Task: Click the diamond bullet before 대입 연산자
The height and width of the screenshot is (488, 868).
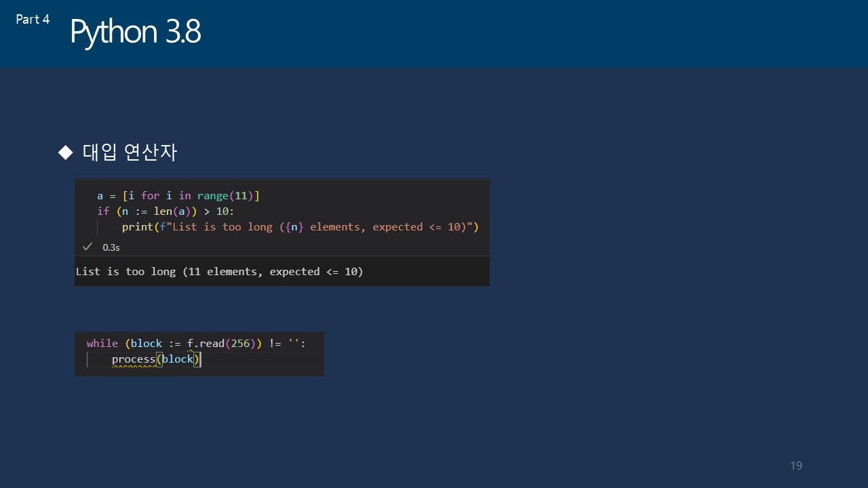Action: coord(65,152)
